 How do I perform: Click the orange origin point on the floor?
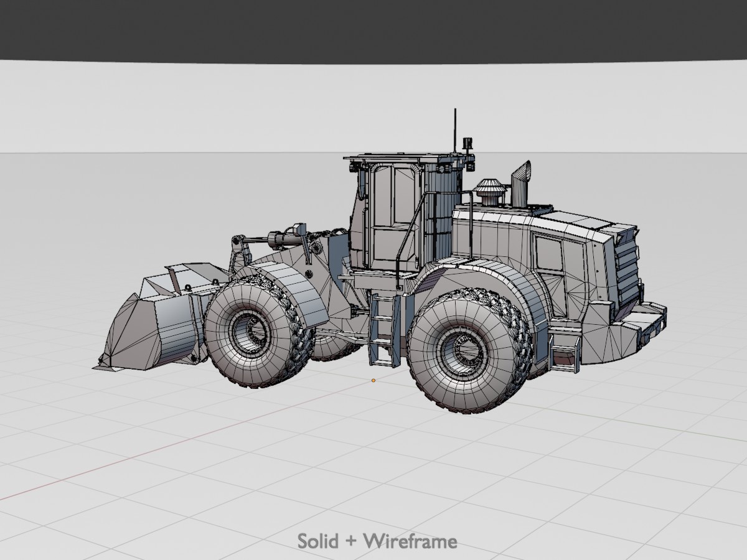click(x=374, y=380)
